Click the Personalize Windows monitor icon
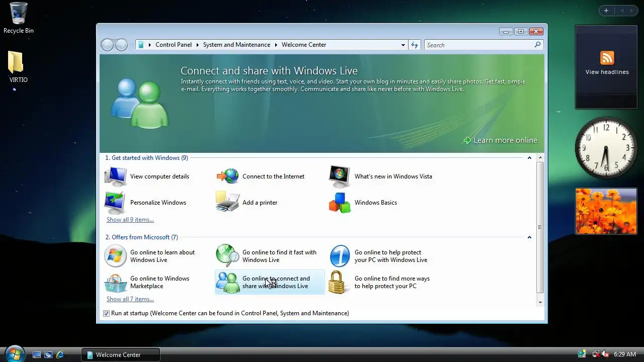Viewport: 644px width, 362px height. (x=115, y=203)
